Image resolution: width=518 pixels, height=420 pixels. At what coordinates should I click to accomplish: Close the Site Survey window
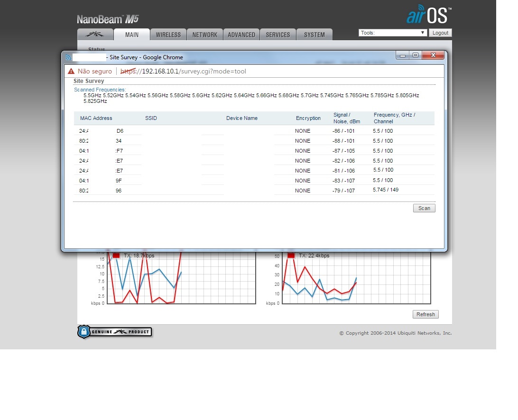coord(433,55)
